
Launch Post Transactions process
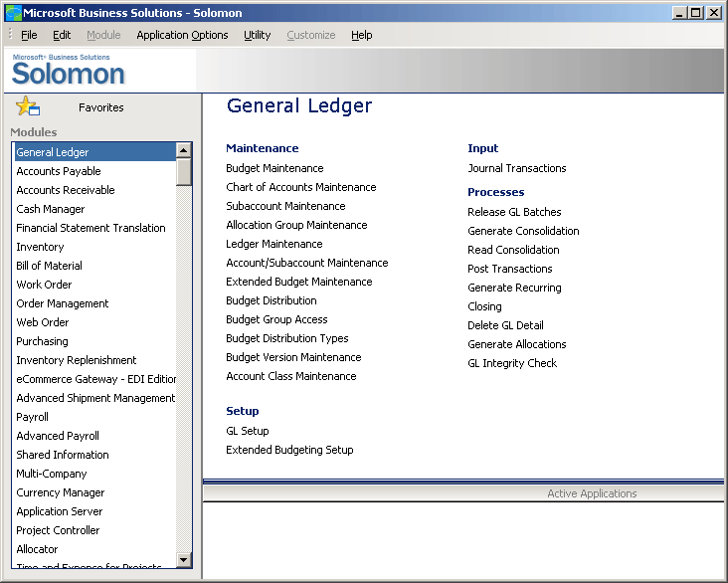510,269
